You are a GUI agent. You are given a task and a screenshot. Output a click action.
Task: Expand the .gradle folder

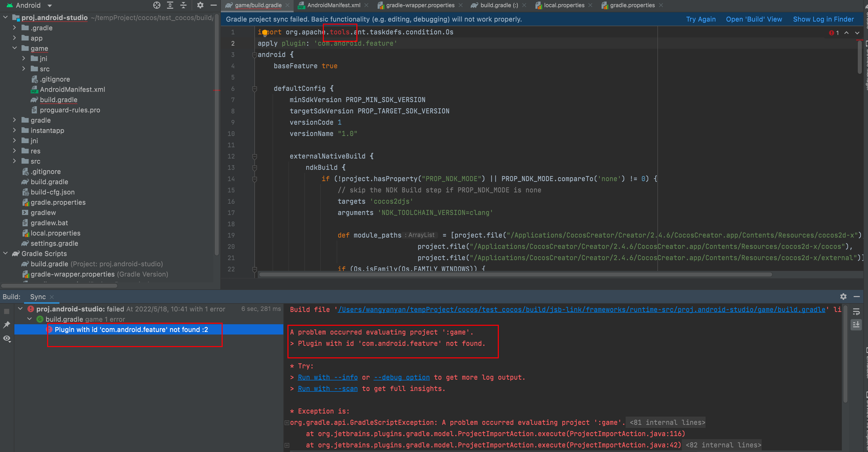click(x=15, y=28)
